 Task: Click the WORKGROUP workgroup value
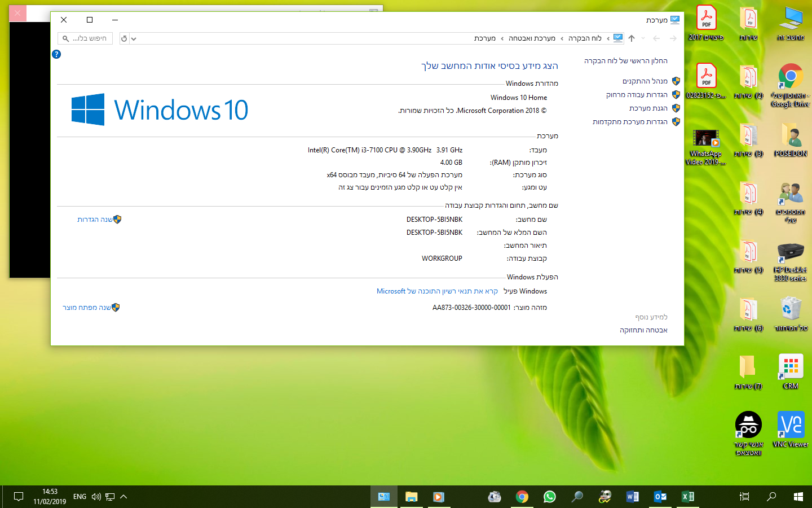(442, 259)
